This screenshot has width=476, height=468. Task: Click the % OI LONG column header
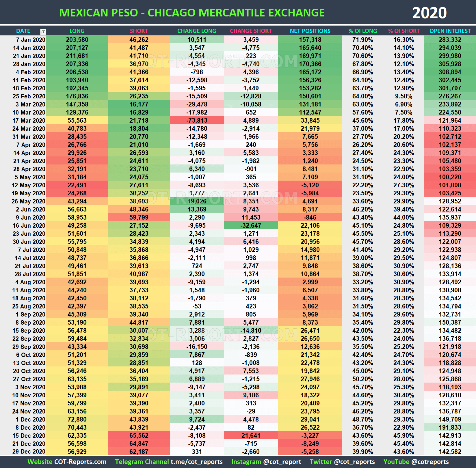(x=362, y=31)
